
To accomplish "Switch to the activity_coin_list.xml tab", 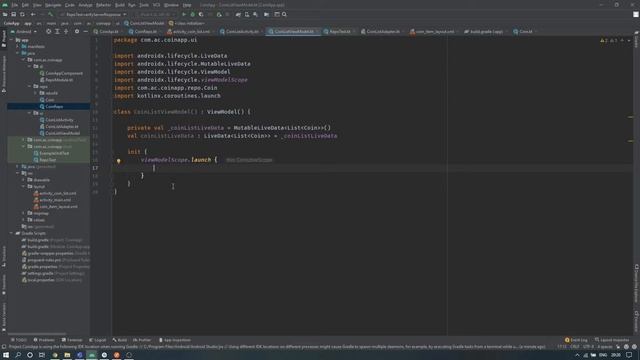I will click(x=191, y=31).
